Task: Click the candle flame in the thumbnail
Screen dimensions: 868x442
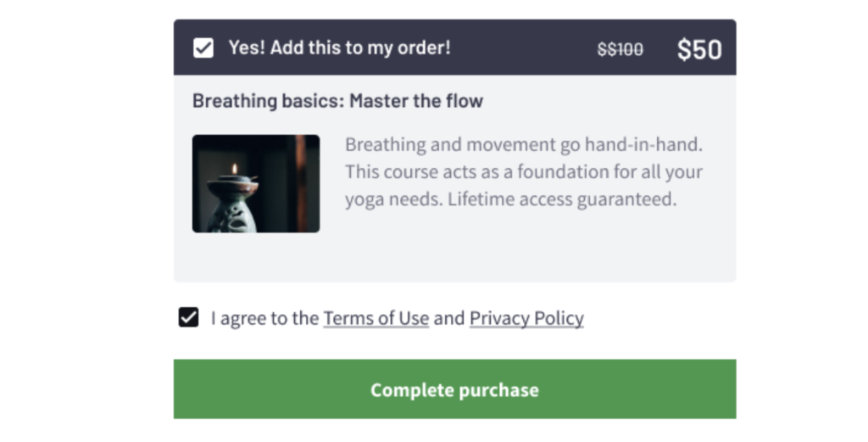Action: click(234, 168)
